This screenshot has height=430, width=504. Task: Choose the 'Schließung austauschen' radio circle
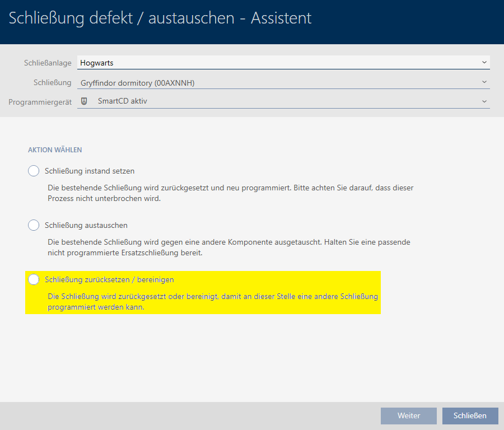pos(34,225)
